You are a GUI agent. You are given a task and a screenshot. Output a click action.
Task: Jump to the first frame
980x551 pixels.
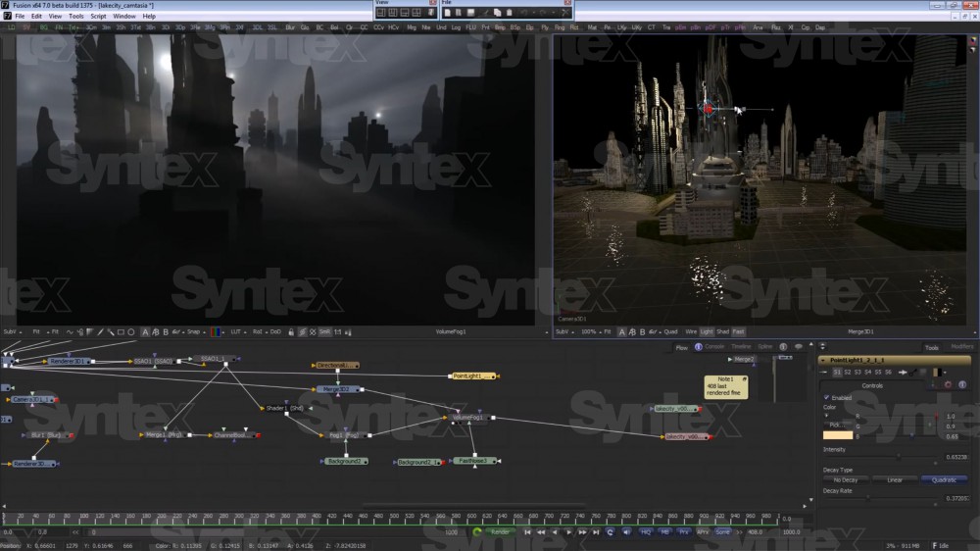coord(528,531)
